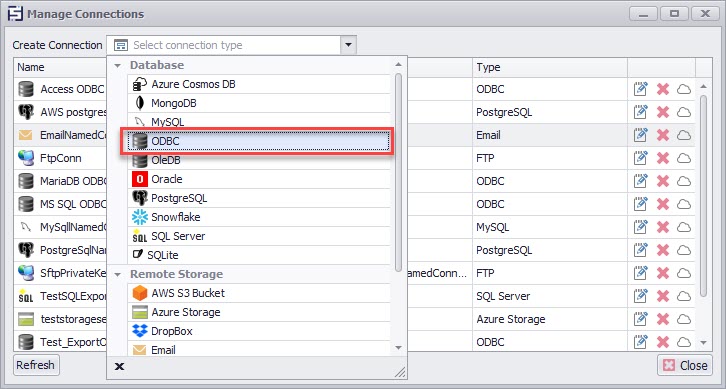The width and height of the screenshot is (726, 389).
Task: Edit the Azure Storage connection
Action: click(x=640, y=319)
